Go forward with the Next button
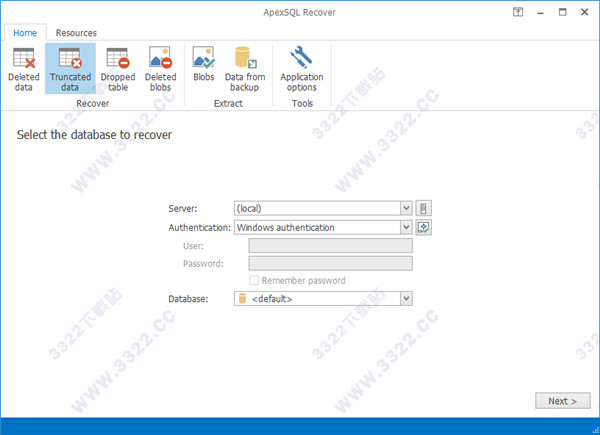 (562, 401)
